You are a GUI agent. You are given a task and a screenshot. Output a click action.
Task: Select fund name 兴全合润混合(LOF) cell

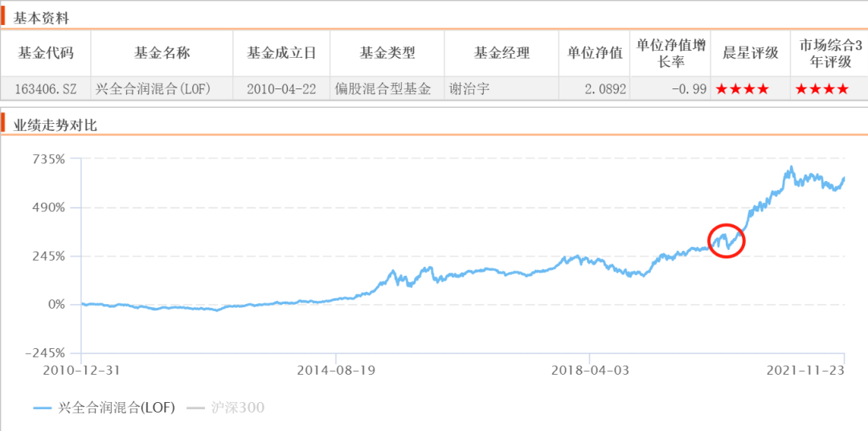point(162,88)
